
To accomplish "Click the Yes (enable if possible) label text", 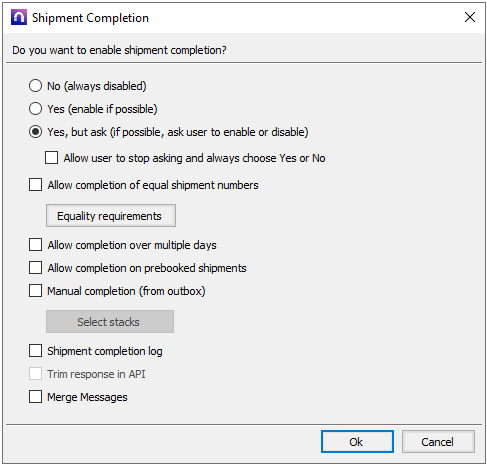I will [x=102, y=109].
